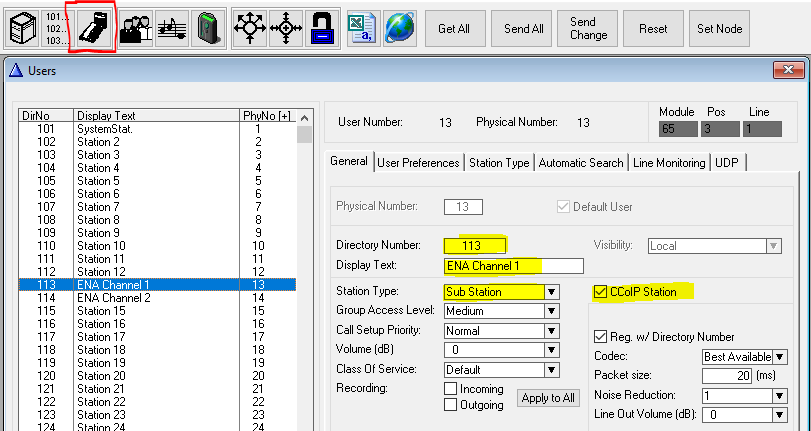Select the Station 9 row

157,233
